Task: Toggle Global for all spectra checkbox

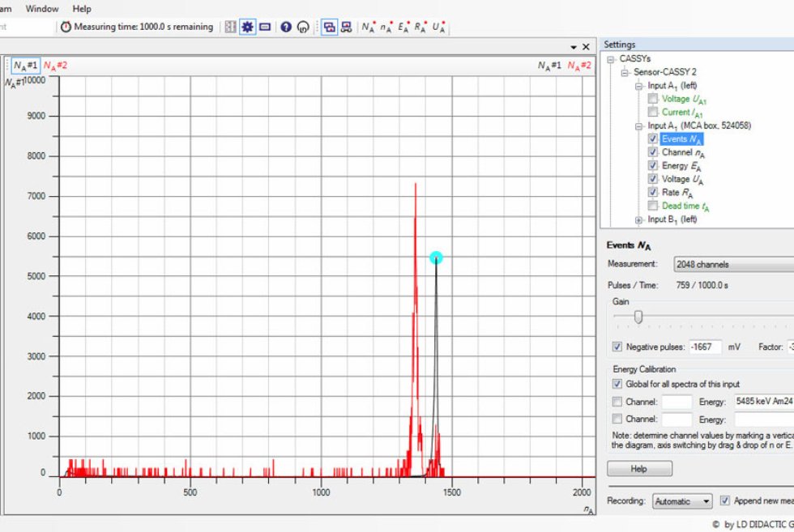Action: [x=618, y=384]
